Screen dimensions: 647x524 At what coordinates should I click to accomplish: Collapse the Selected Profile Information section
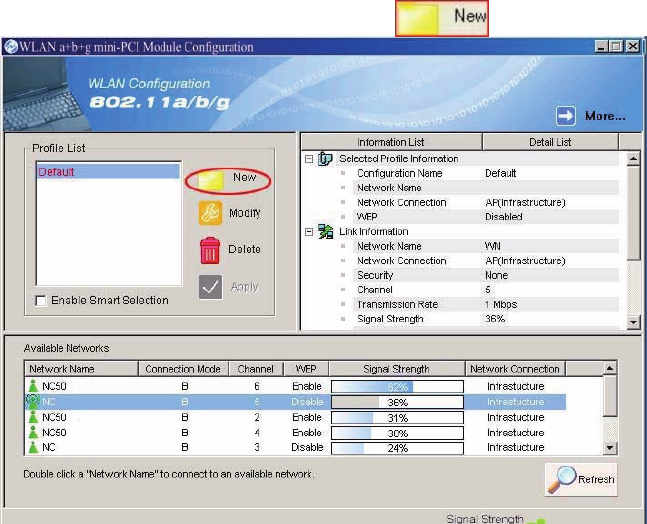(309, 159)
